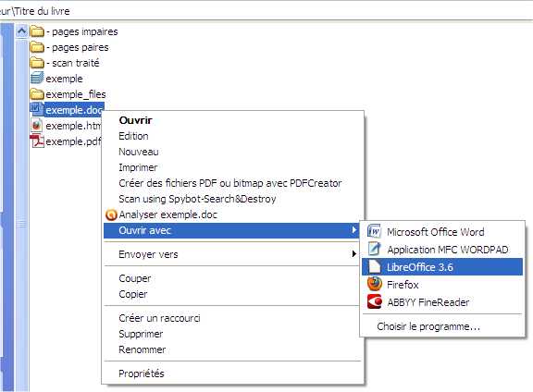The width and height of the screenshot is (533, 392).
Task: Pick the Firefox icon in the submenu
Action: pos(374,285)
